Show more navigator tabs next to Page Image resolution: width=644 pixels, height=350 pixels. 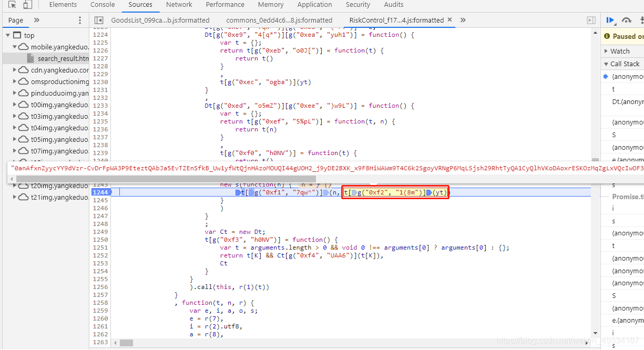click(x=36, y=20)
